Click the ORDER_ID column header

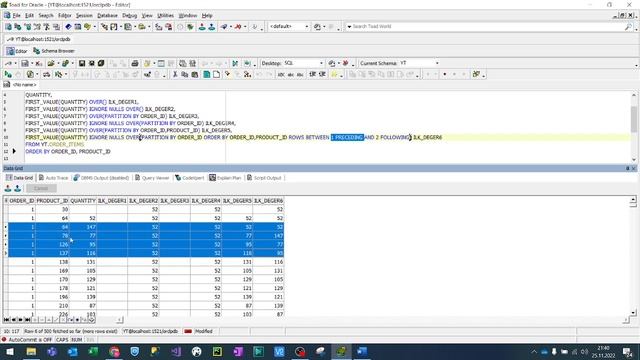22,201
